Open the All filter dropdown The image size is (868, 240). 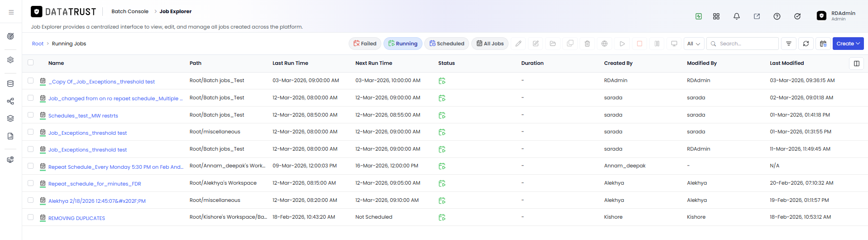[694, 44]
